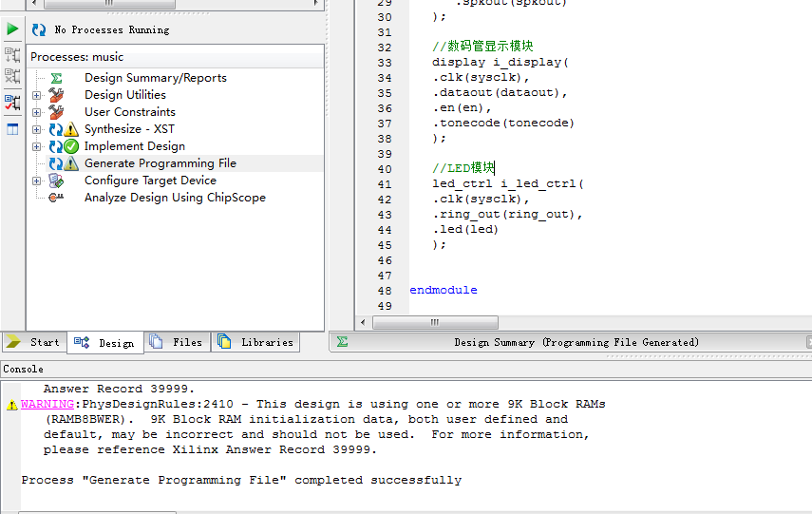Click the Design Summary/Reports sigma icon
Viewport: 812px width, 514px height.
(56, 78)
